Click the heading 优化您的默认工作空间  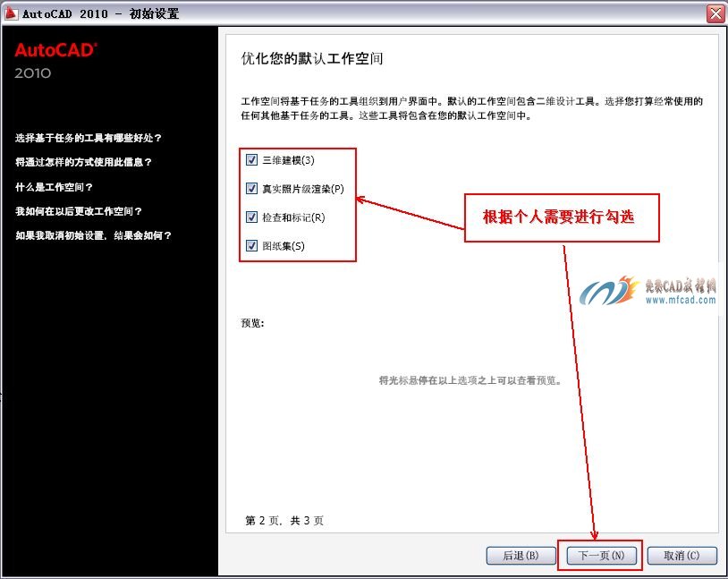point(312,58)
